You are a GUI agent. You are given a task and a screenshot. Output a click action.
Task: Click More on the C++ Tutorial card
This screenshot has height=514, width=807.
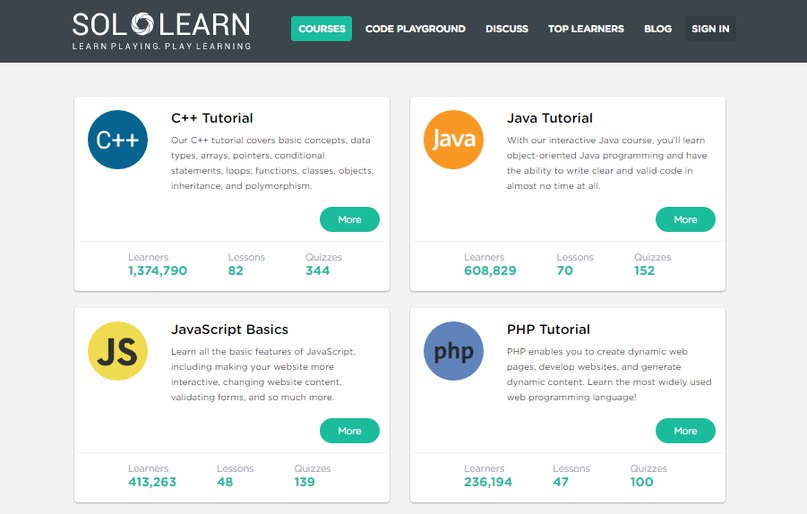pos(350,220)
